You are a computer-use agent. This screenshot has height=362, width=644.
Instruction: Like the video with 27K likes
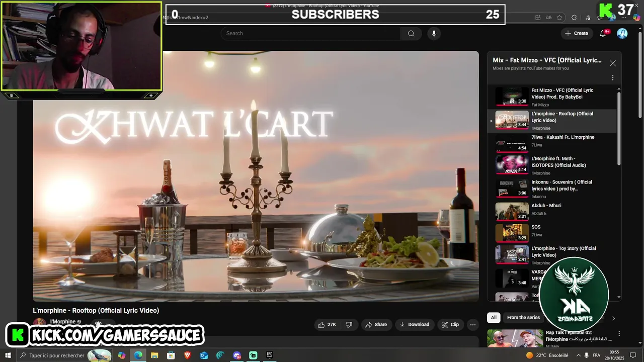(x=327, y=325)
